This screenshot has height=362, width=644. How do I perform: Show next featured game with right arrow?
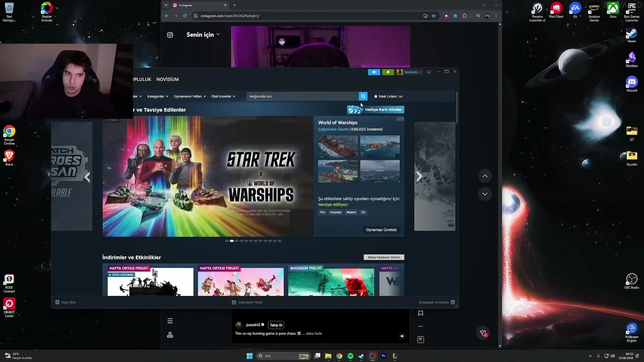(419, 176)
